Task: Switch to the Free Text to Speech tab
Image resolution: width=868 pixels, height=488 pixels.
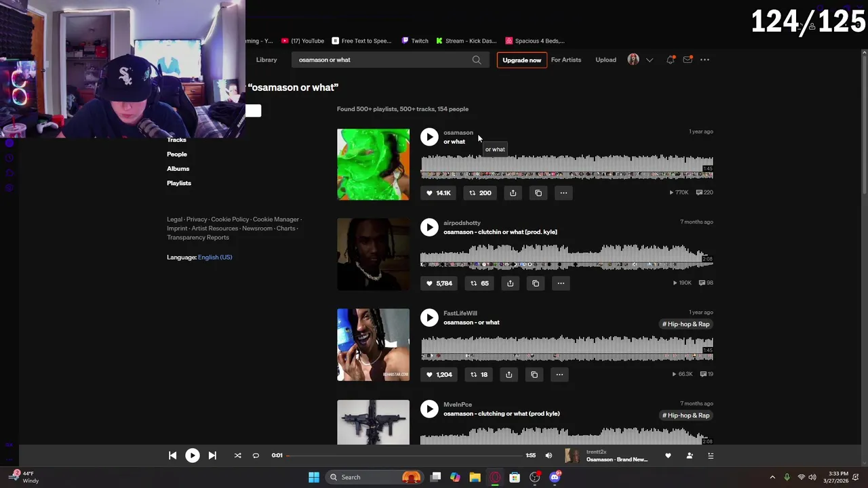Action: 361,41
